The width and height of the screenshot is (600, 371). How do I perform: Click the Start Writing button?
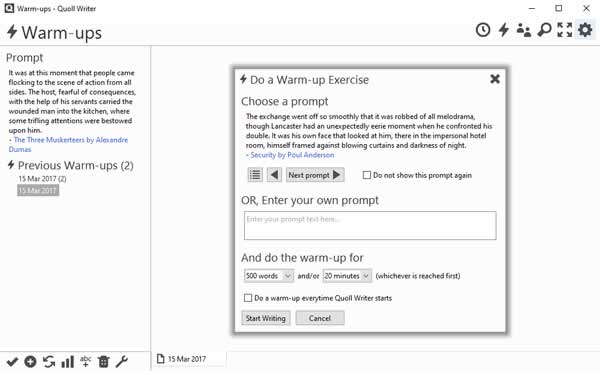266,318
